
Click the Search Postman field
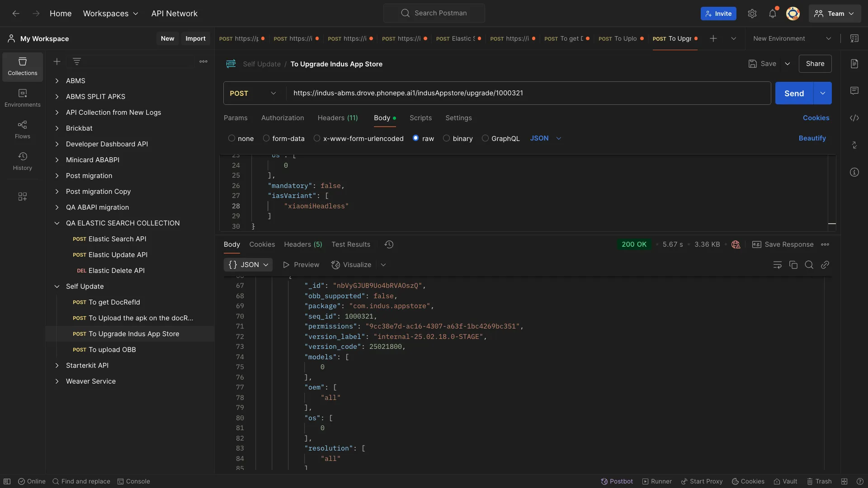[434, 13]
